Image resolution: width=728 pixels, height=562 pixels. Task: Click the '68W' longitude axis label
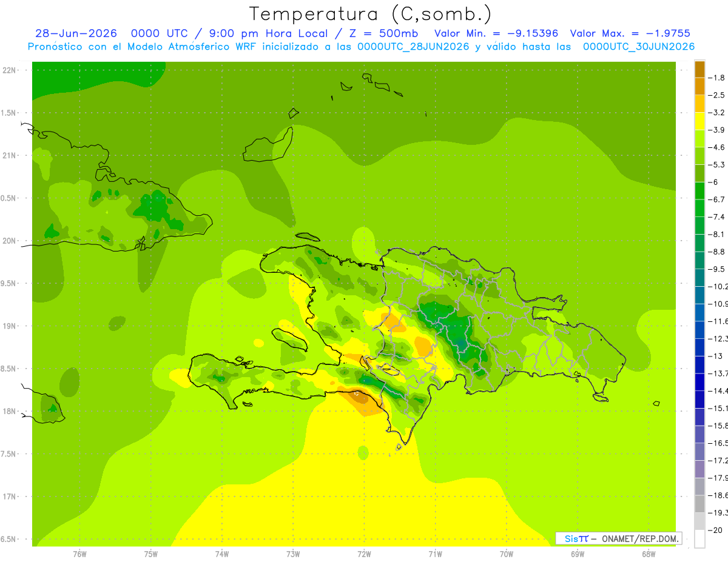649,554
